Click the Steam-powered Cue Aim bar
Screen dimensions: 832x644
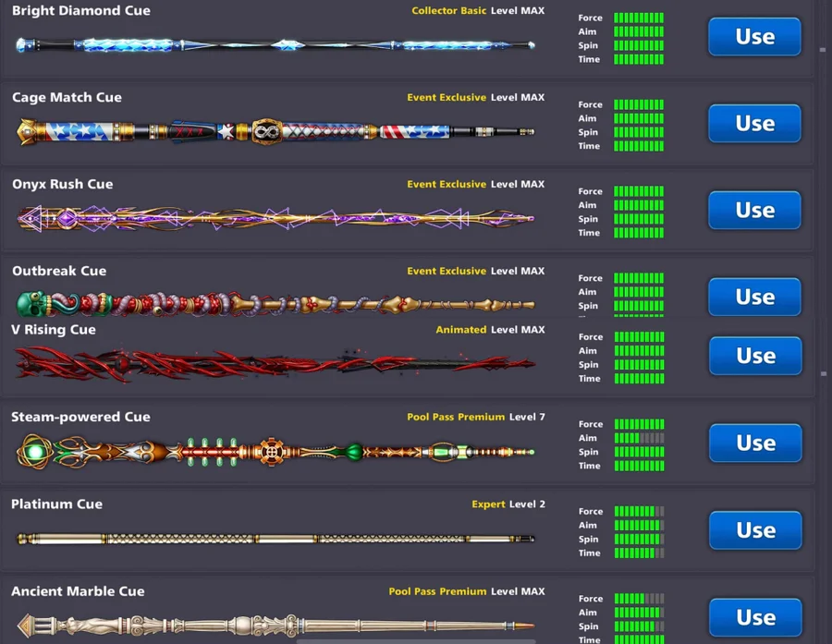click(x=640, y=438)
